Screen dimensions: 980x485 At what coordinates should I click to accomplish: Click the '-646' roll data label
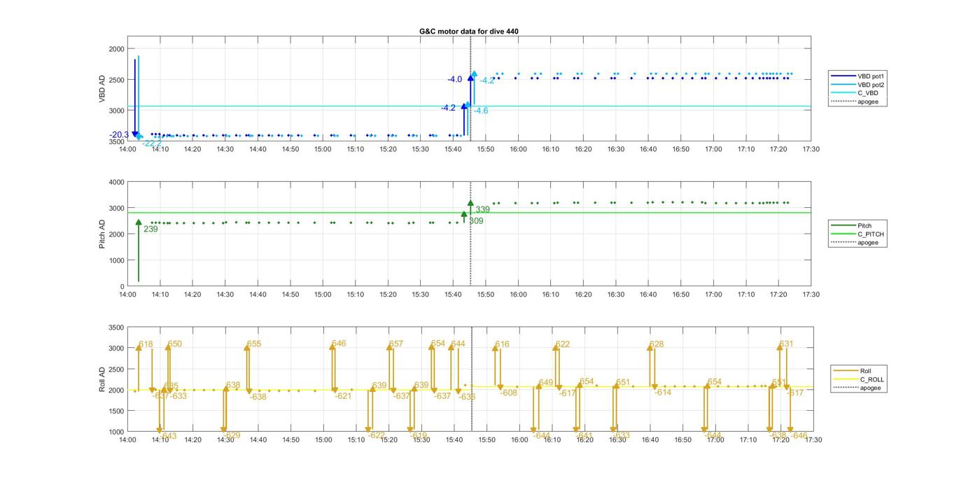[799, 435]
